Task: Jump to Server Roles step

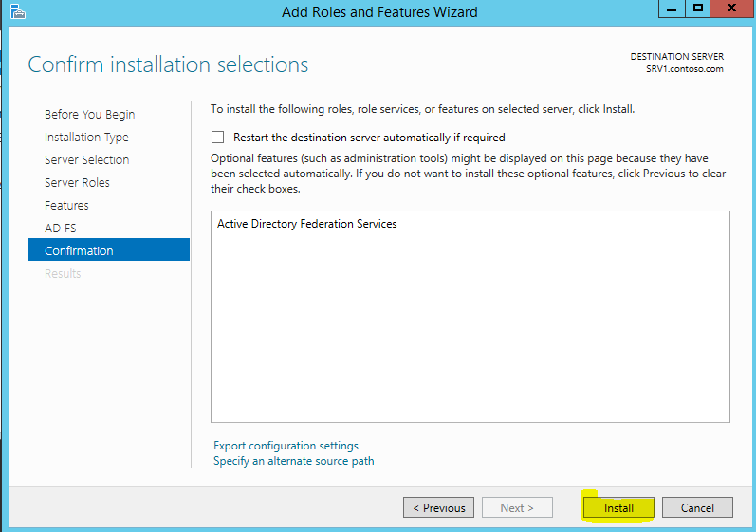Action: [77, 183]
